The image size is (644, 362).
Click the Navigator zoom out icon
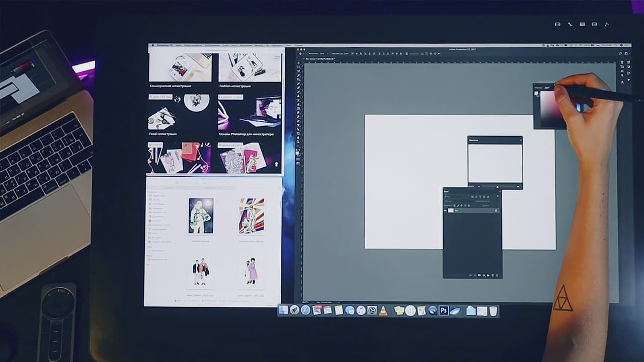(479, 187)
